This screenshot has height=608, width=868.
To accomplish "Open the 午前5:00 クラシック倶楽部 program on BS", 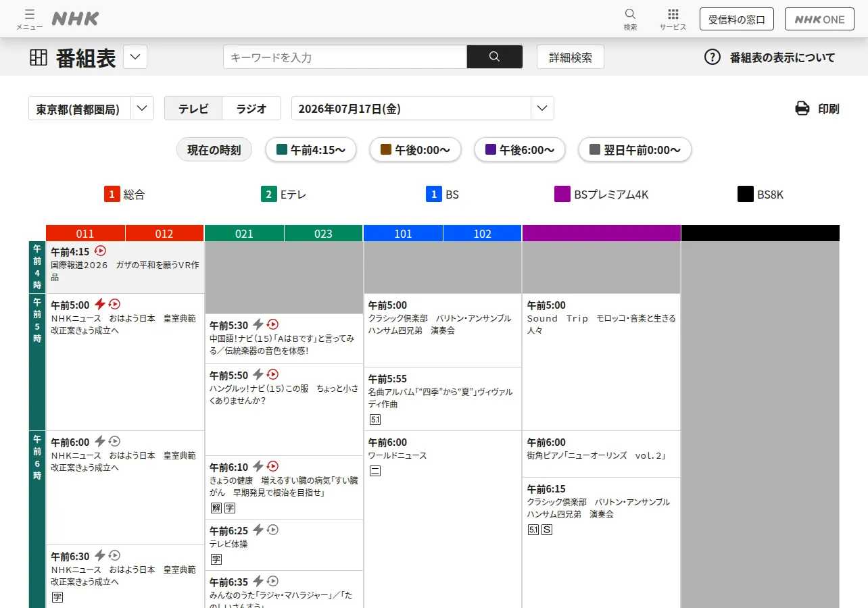I will tap(443, 330).
